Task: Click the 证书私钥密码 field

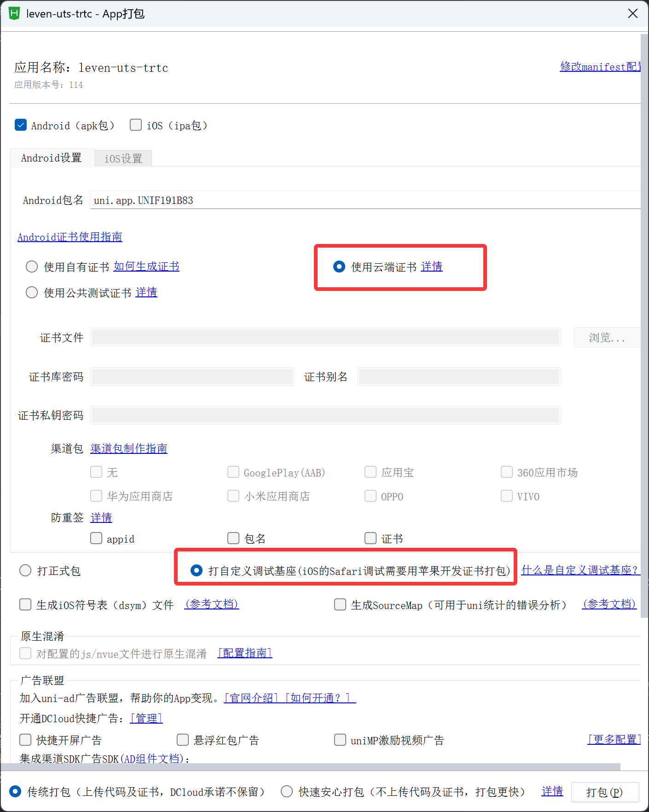Action: coord(325,415)
